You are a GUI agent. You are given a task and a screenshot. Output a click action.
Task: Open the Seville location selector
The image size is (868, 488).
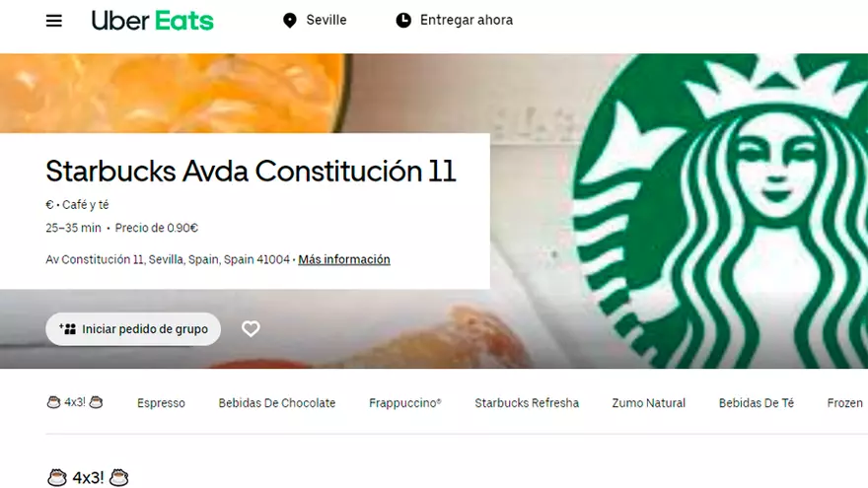(x=315, y=21)
